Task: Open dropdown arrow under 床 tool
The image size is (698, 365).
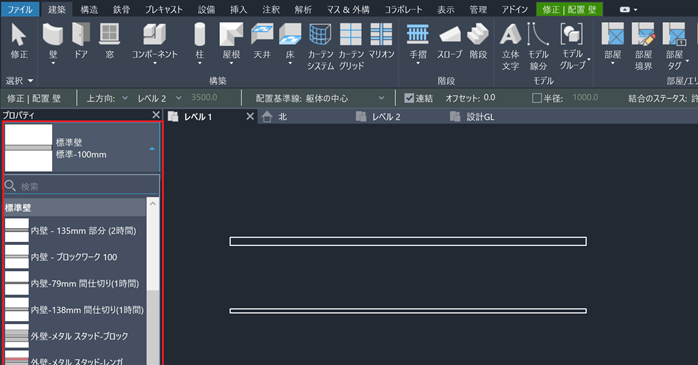Action: click(x=290, y=63)
